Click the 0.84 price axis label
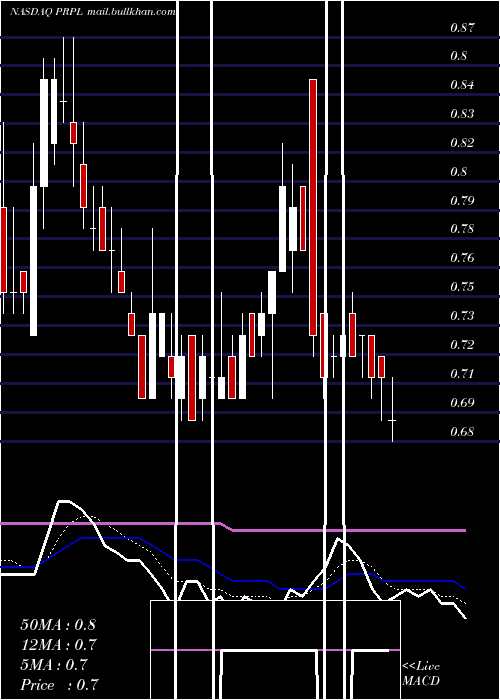The width and height of the screenshot is (500, 700). (462, 85)
